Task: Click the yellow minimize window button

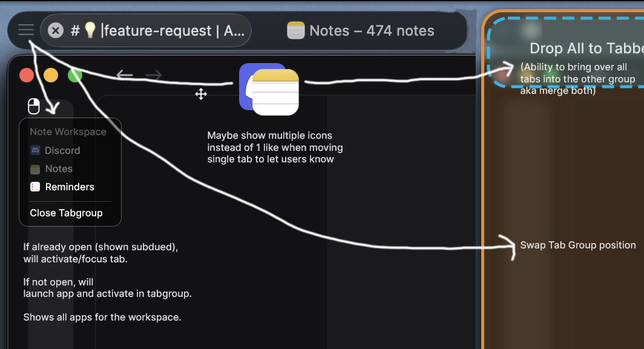Action: 51,75
